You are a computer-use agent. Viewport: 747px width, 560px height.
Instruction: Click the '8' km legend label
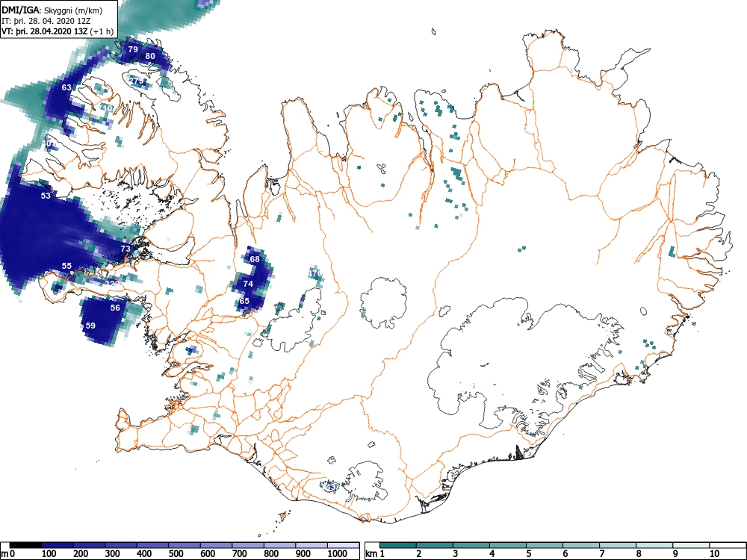639,554
